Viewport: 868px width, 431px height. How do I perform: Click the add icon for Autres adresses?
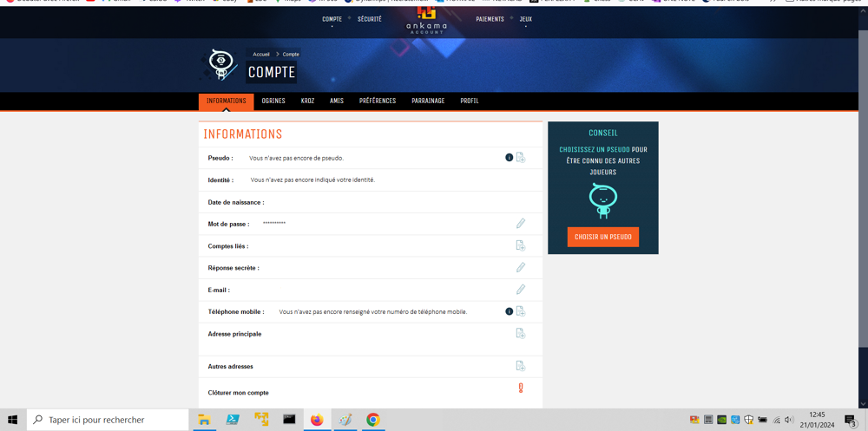pos(520,366)
